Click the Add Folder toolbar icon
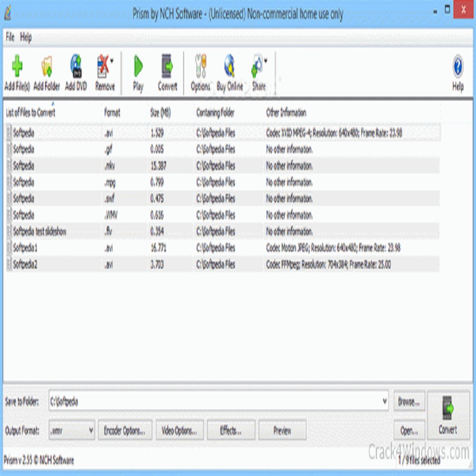The image size is (476, 476). (x=46, y=73)
